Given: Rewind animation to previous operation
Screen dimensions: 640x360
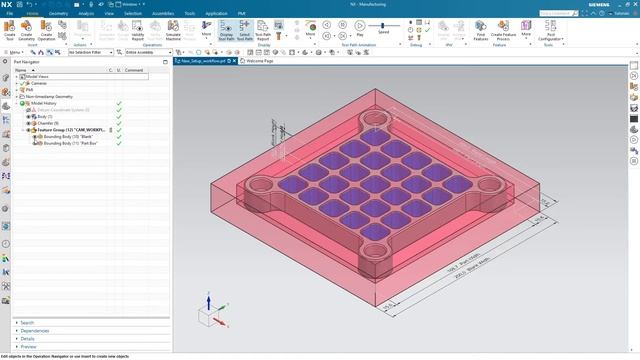Looking at the screenshot, I should click(327, 36).
